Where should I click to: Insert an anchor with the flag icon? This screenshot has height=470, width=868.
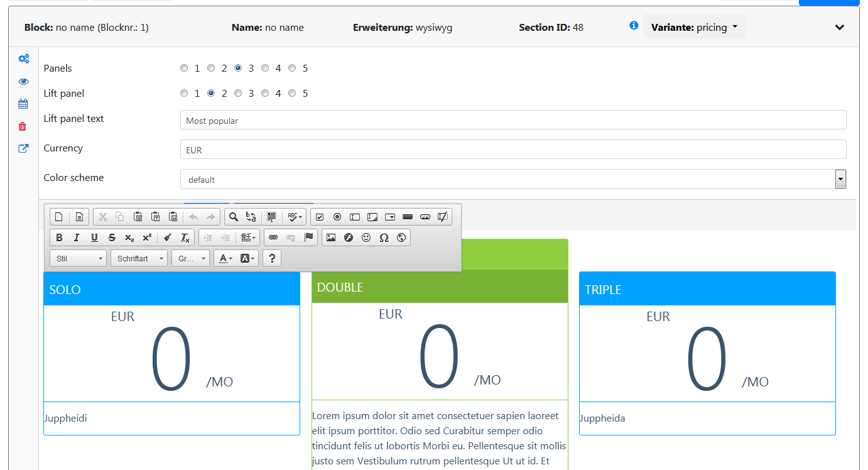tap(308, 238)
